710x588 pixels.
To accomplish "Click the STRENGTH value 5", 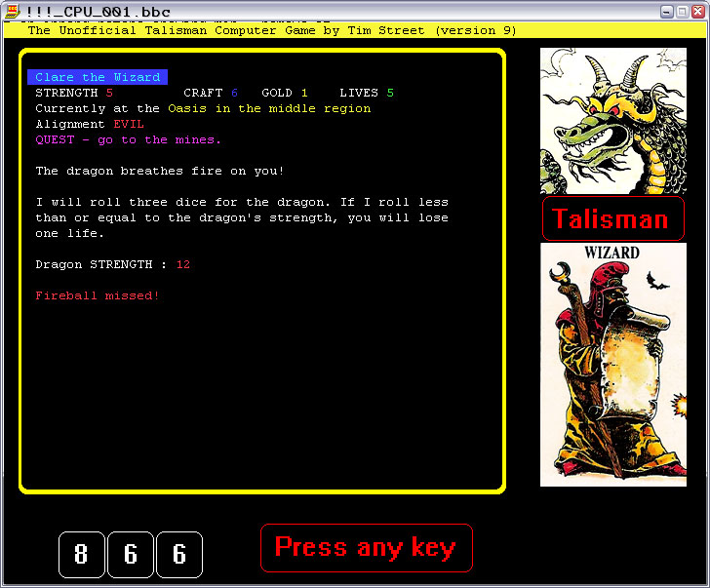I will click(109, 93).
